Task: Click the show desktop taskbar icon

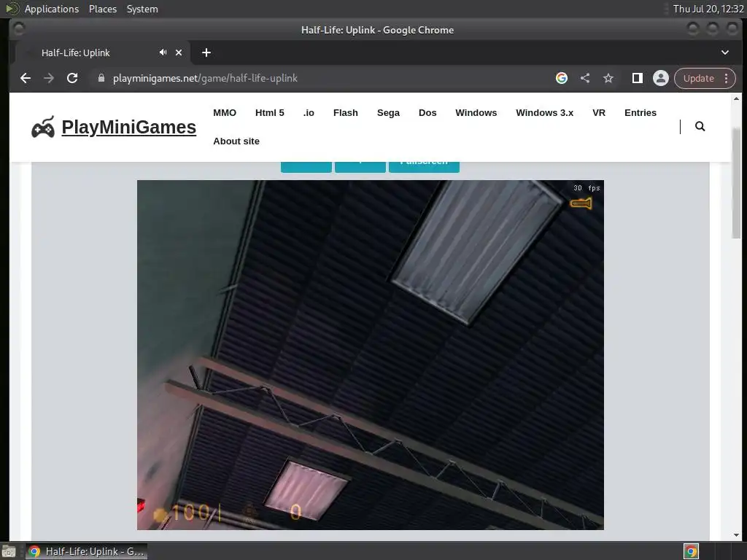Action: (x=9, y=552)
